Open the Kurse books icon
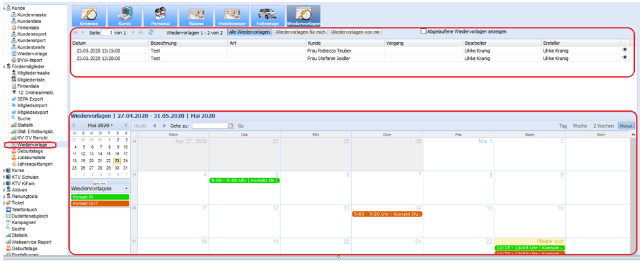Screen dimensions: 644x261 [x=125, y=16]
